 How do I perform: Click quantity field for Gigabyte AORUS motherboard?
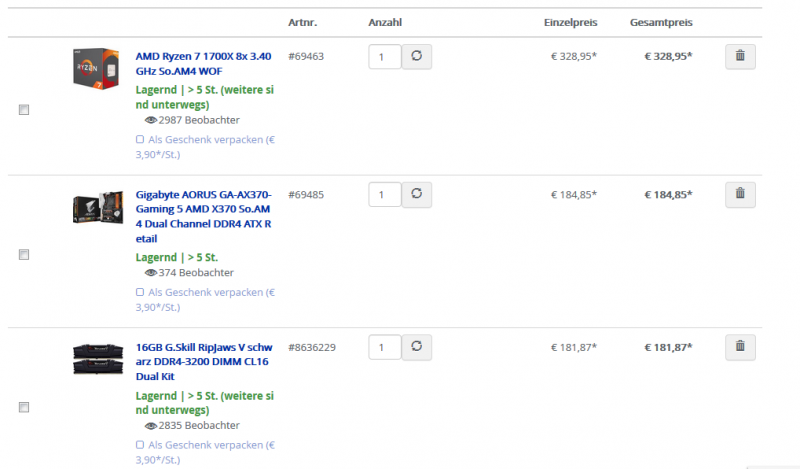[384, 195]
